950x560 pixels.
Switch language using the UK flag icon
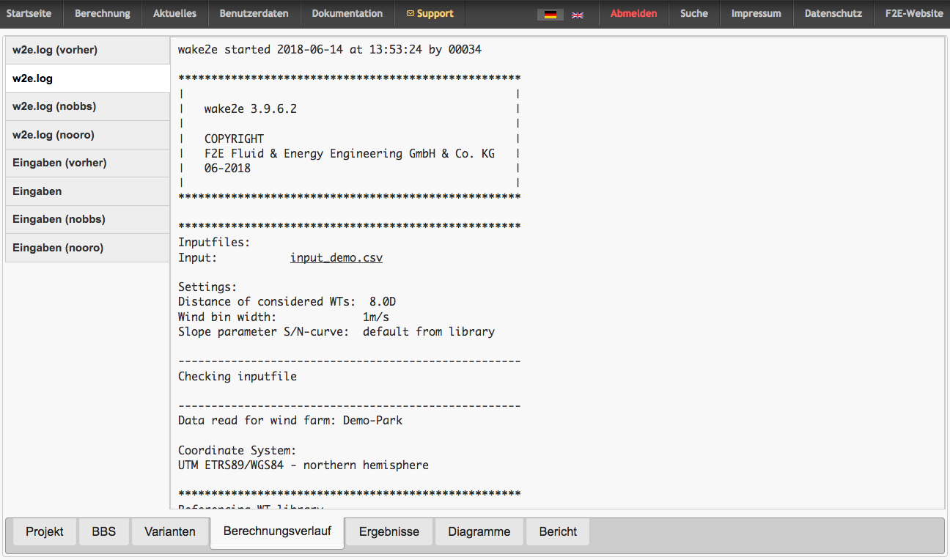[x=578, y=14]
